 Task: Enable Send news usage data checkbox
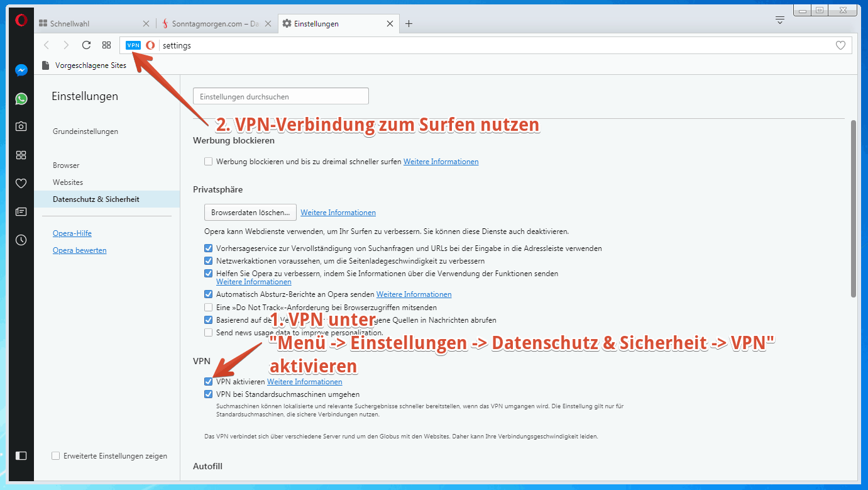[209, 333]
